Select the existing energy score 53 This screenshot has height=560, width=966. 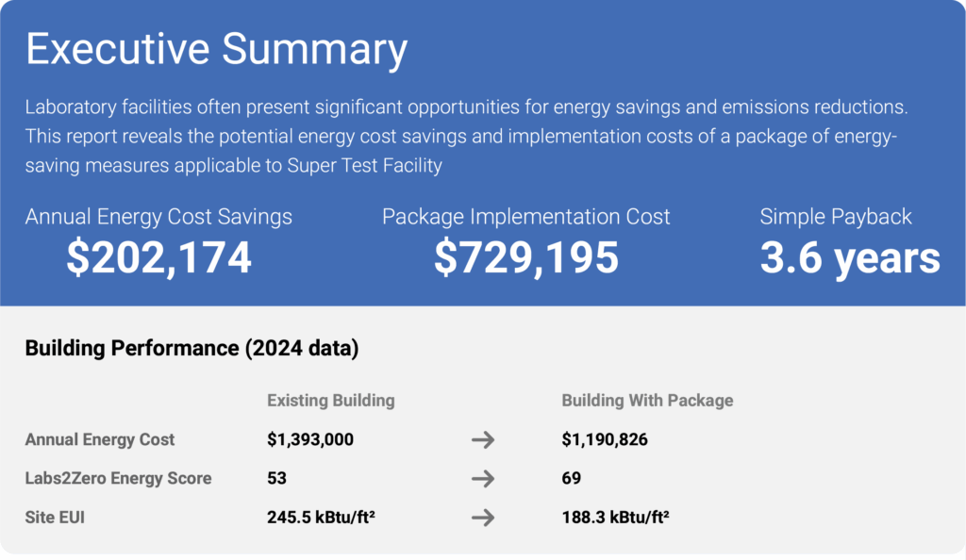coord(276,478)
